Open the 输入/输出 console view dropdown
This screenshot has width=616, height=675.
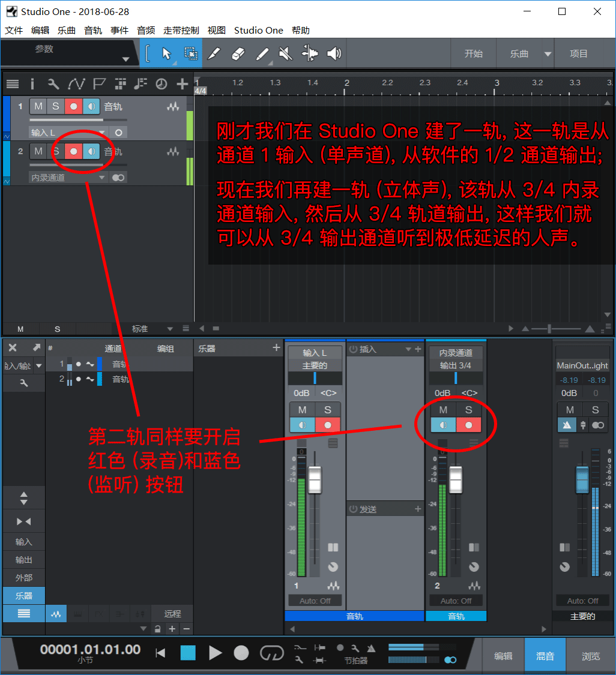click(23, 366)
